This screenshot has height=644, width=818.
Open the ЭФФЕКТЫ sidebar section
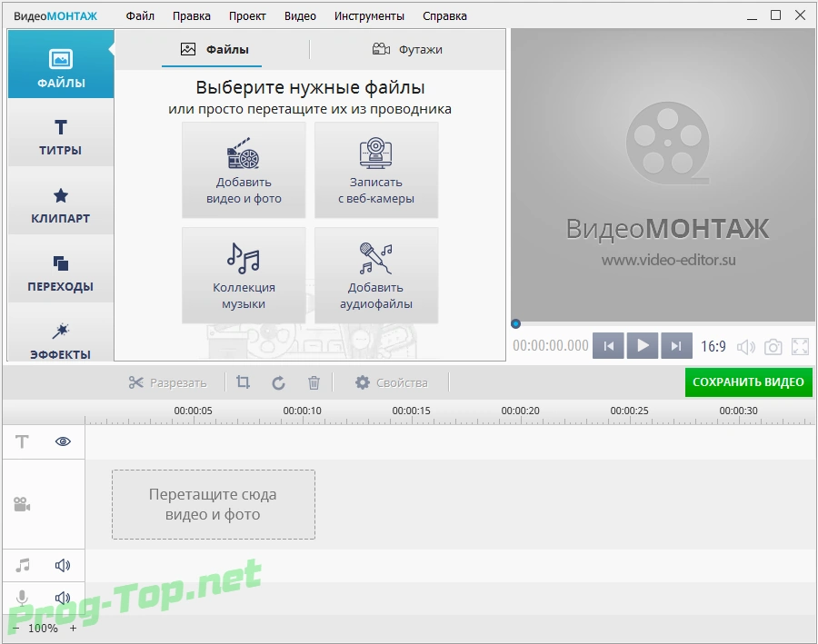coord(61,333)
